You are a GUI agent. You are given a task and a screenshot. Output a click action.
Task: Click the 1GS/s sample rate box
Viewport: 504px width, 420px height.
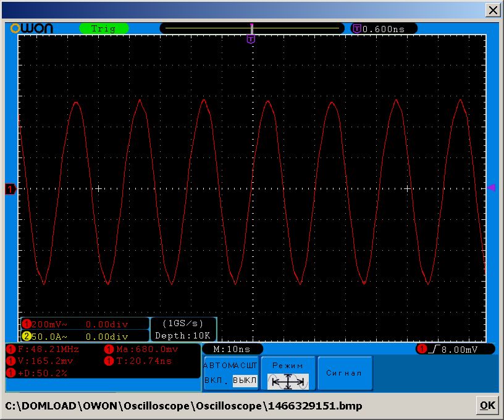point(183,324)
